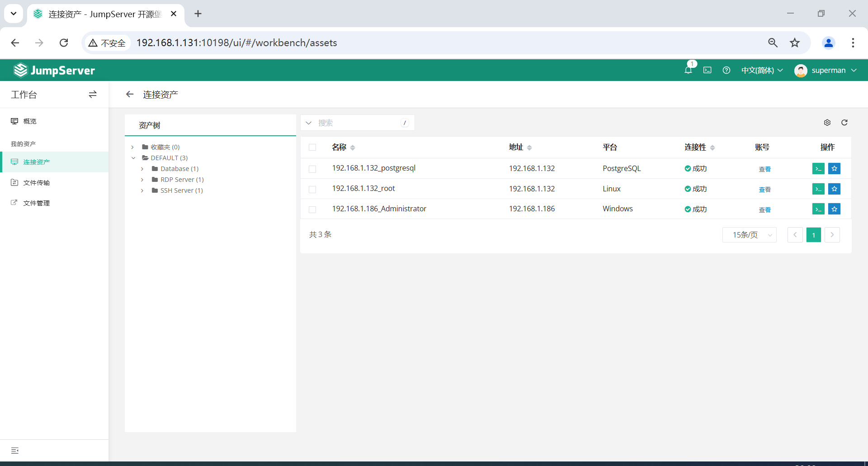Screen dimensions: 868x466
Task: Expand the SSH Server (1) folder
Action: coord(142,190)
